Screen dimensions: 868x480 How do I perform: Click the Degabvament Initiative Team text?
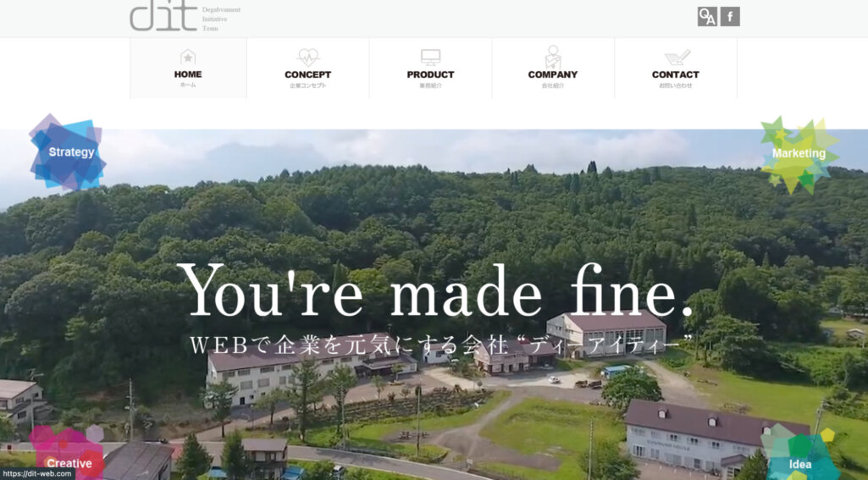pyautogui.click(x=221, y=19)
